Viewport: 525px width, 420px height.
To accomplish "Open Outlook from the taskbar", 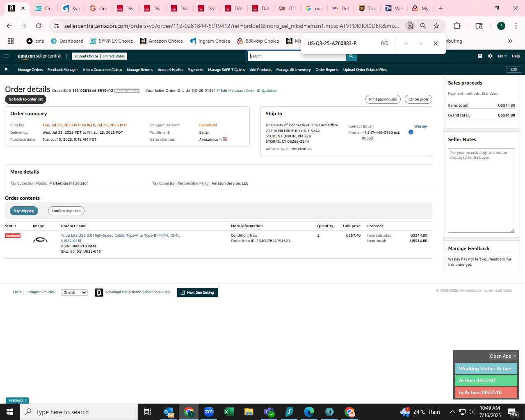I will 169,412.
